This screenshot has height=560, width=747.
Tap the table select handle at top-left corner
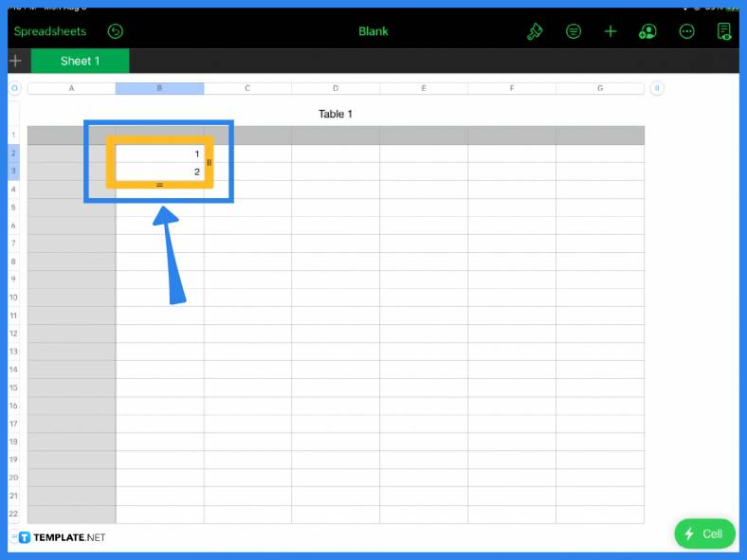(x=14, y=88)
